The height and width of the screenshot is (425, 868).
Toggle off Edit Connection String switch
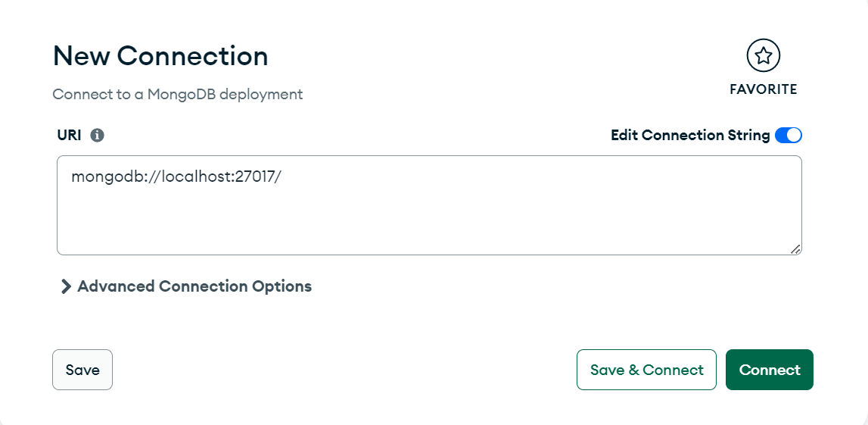[788, 136]
